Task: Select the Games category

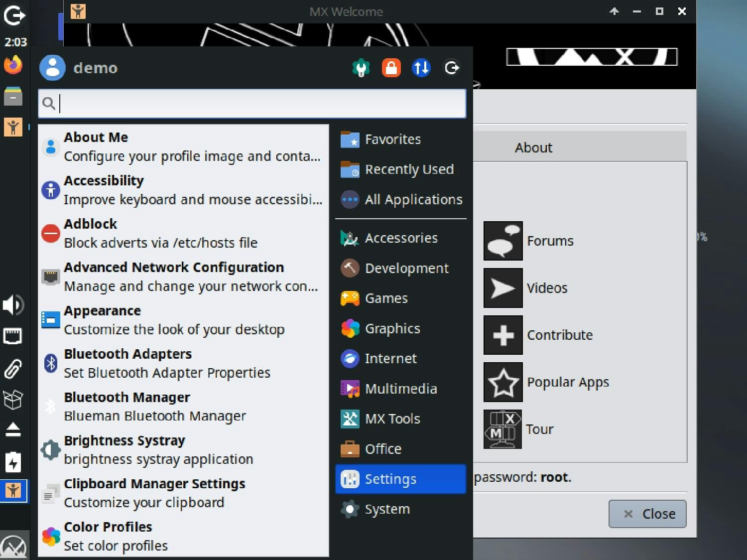Action: tap(401, 298)
